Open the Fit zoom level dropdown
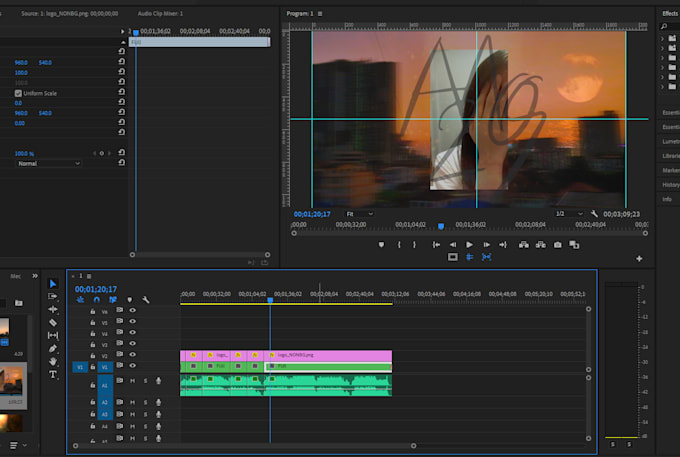The height and width of the screenshot is (457, 680). pos(360,214)
